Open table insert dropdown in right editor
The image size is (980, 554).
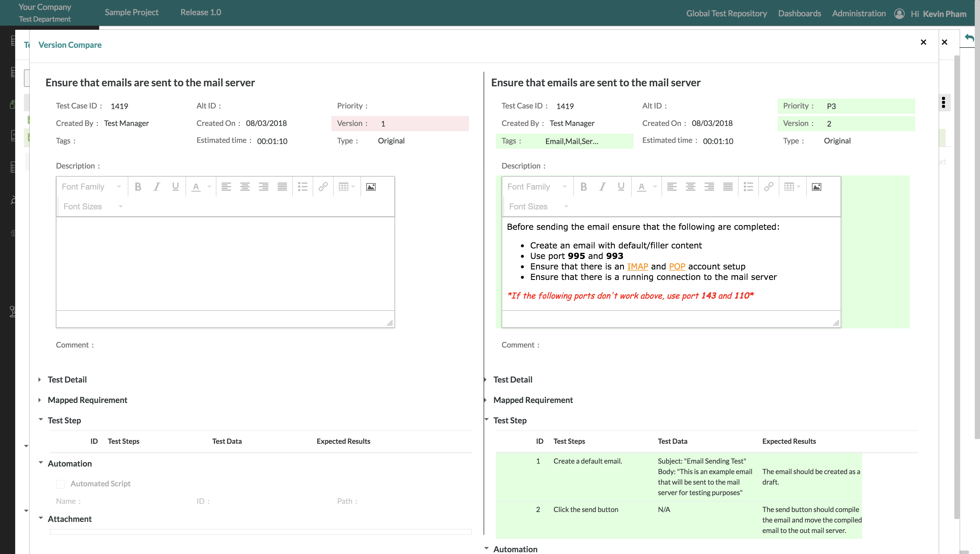coord(792,187)
